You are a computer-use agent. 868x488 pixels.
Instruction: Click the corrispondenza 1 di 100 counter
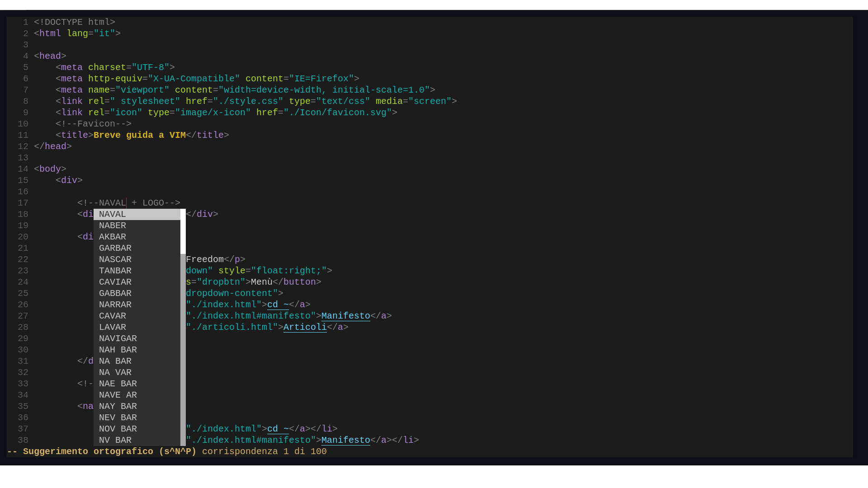click(x=264, y=451)
